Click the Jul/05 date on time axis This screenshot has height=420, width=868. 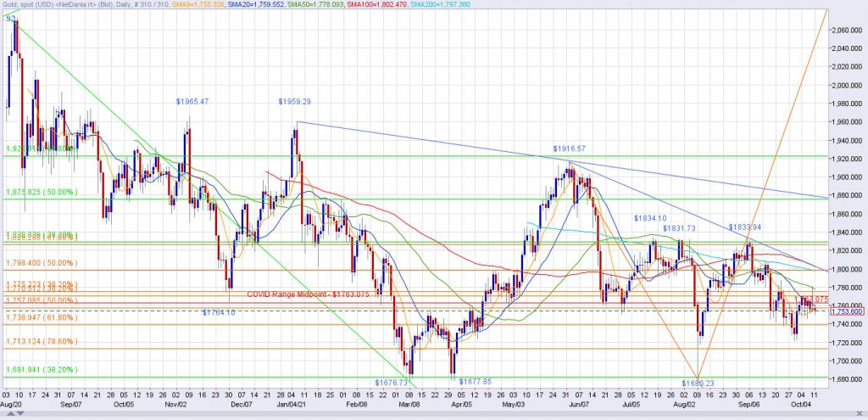[632, 405]
